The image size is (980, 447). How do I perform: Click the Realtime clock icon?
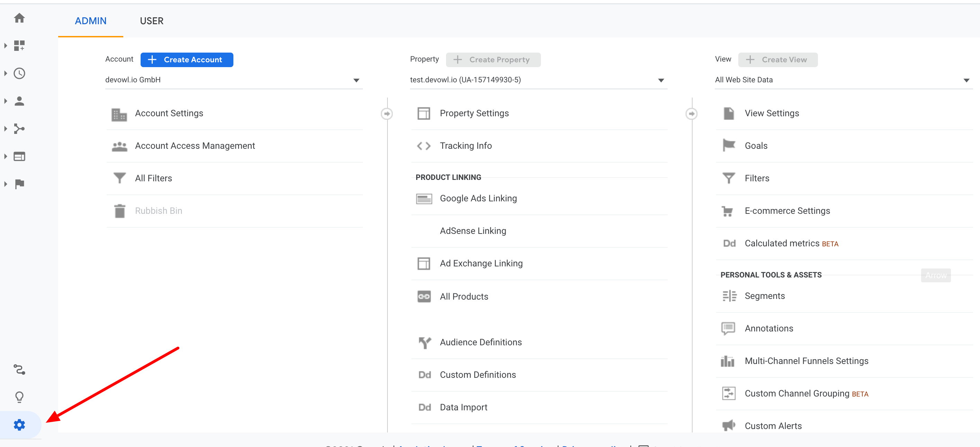pos(19,73)
